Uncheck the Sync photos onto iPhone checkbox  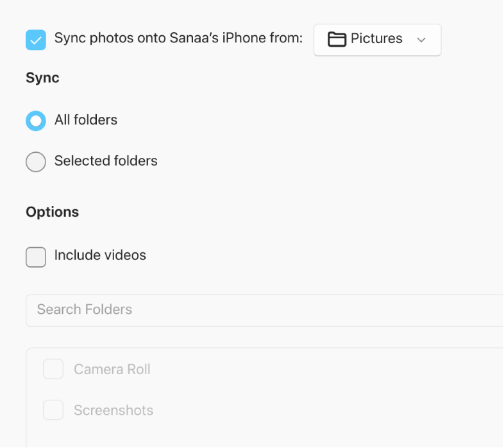click(x=36, y=39)
